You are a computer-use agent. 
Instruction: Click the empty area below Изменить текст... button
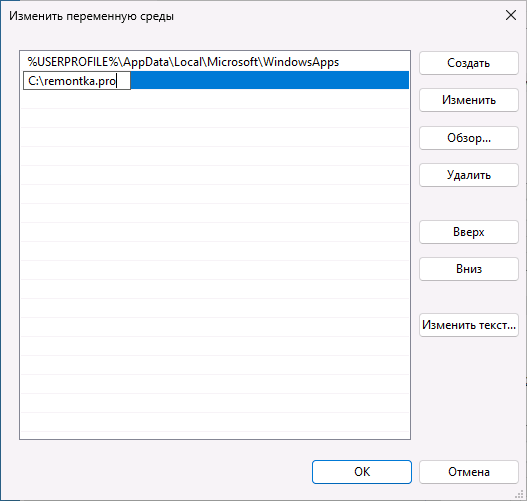coord(469,396)
